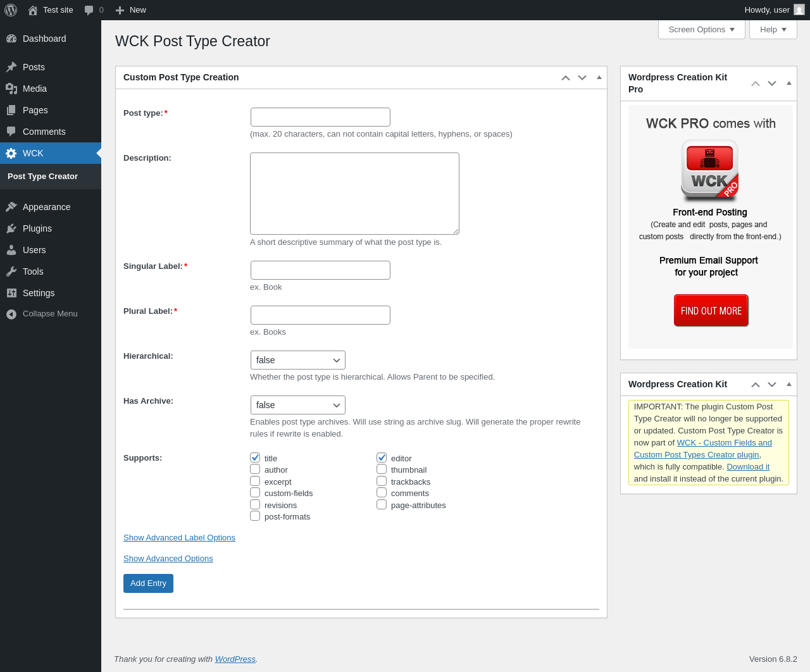The height and width of the screenshot is (672, 810).
Task: Open the comments bubble in admin bar
Action: click(x=89, y=10)
